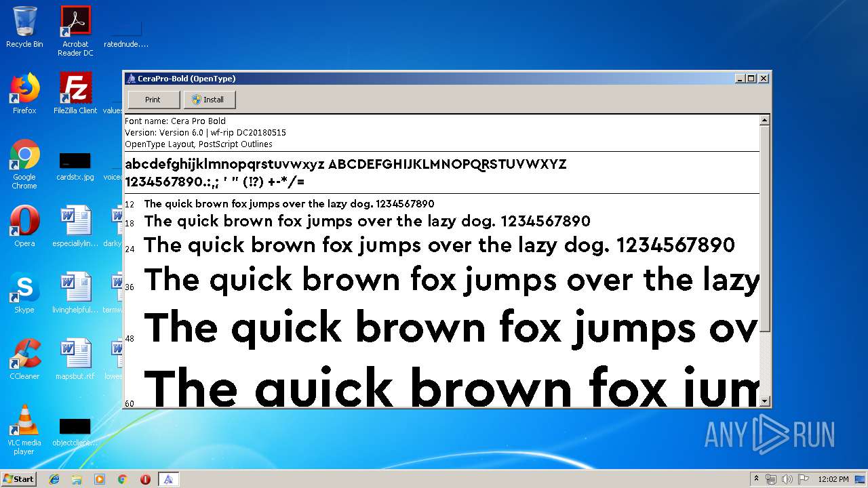
Task: Select the mapsbut.rtf document icon
Action: [x=75, y=359]
